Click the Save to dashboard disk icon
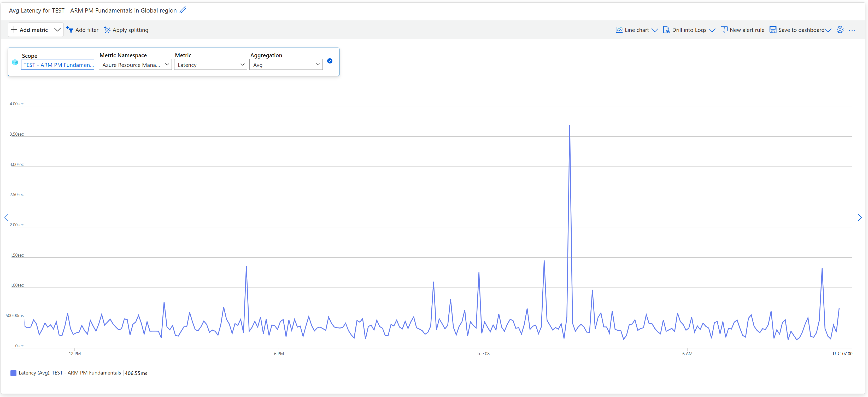 pos(773,30)
